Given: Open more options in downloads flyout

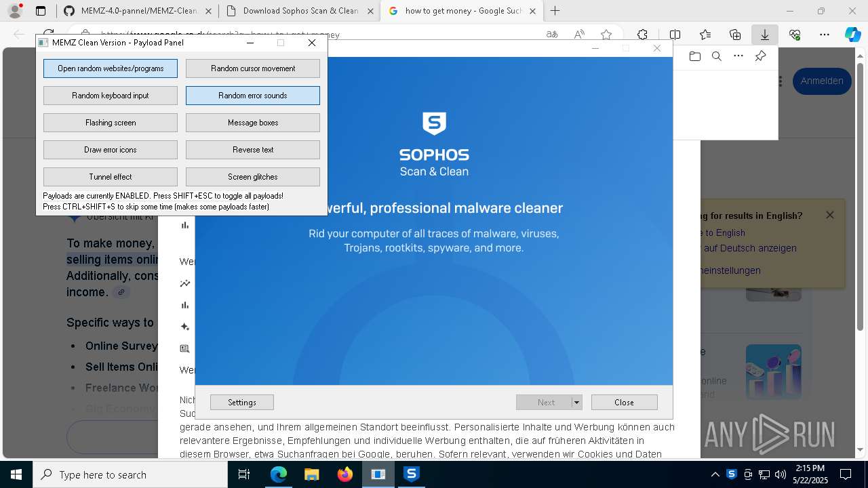Looking at the screenshot, I should 738,56.
